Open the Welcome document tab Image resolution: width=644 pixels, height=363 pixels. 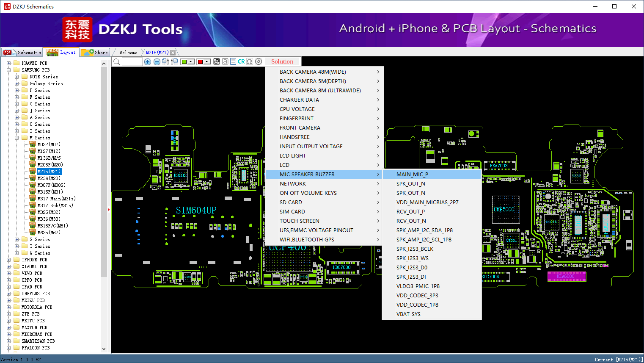coord(128,53)
